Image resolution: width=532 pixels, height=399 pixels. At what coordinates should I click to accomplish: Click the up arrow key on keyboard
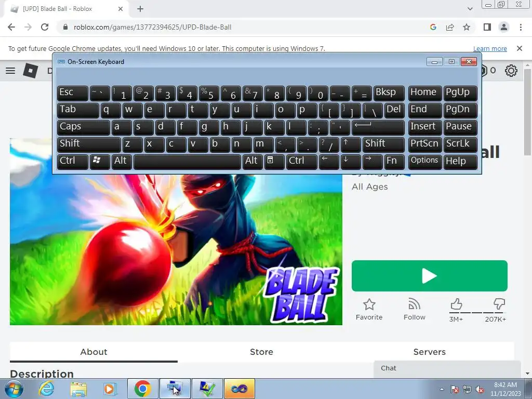pyautogui.click(x=351, y=144)
